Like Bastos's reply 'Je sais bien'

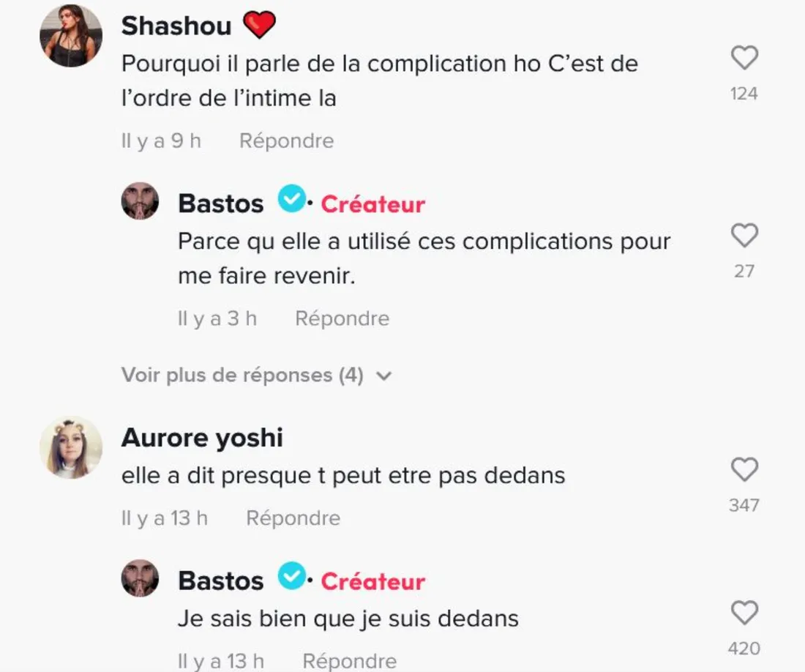coord(744,613)
